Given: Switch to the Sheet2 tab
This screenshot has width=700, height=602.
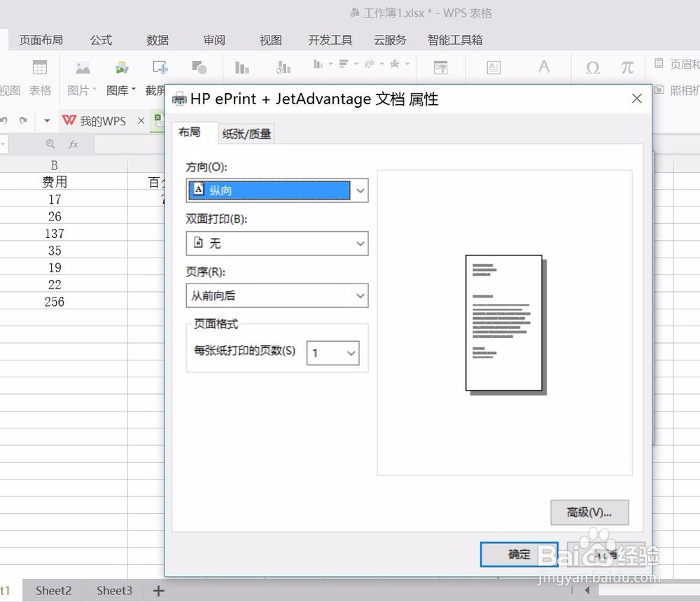Looking at the screenshot, I should (x=54, y=590).
